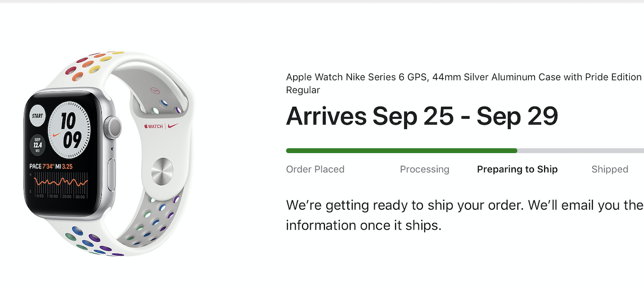Click the green filled progress bar segment
The height and width of the screenshot is (289, 644).
click(x=401, y=151)
